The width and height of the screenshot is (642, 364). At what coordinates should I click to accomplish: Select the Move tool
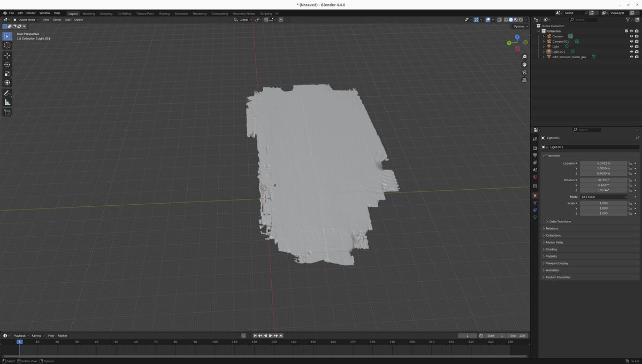coord(7,55)
